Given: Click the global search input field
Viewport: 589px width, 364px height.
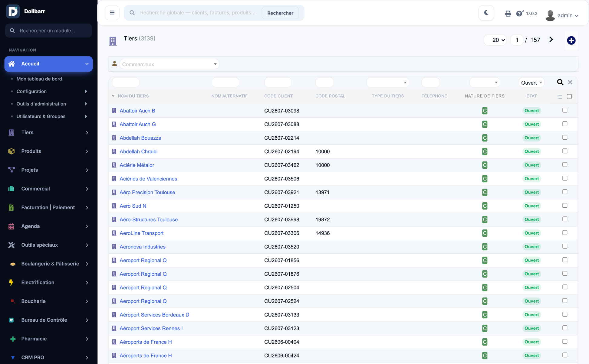Looking at the screenshot, I should (x=198, y=13).
